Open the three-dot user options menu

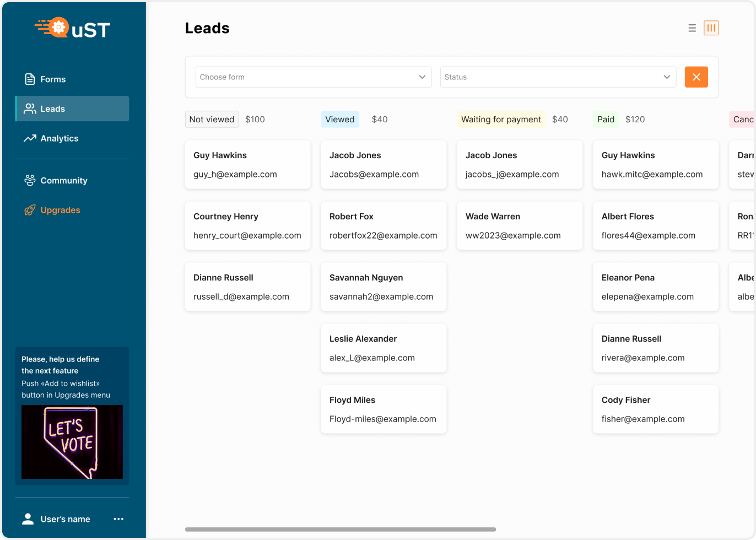[x=118, y=519]
